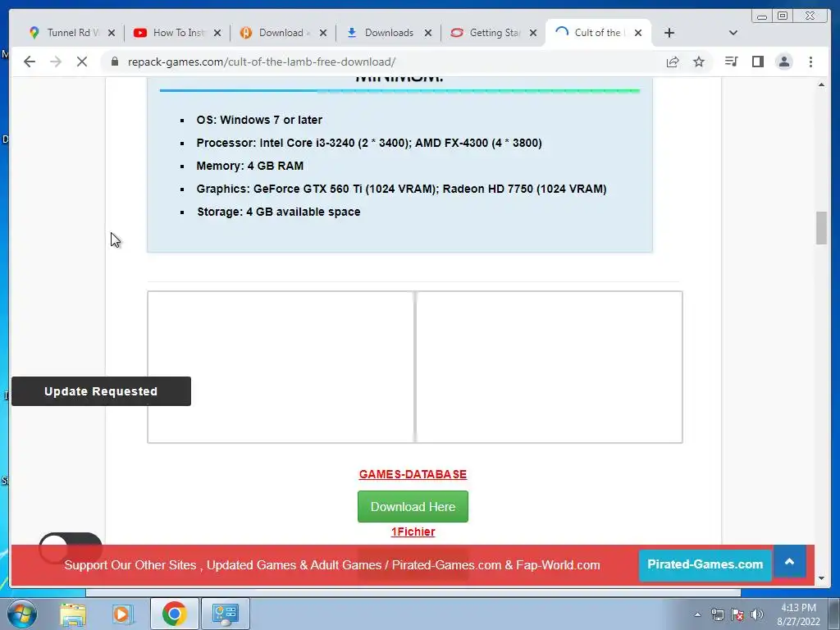Viewport: 840px width, 630px height.
Task: Close the Downloads tab
Action: pos(428,33)
